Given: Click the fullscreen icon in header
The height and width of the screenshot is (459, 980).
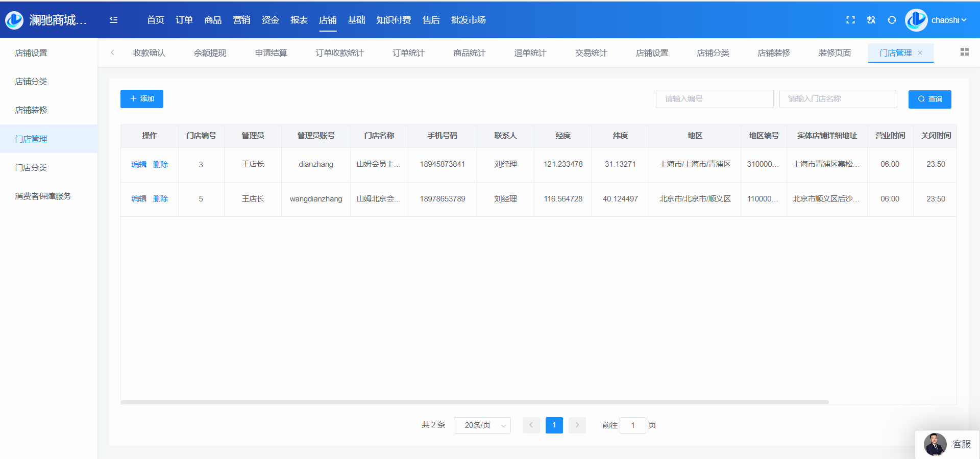Looking at the screenshot, I should 850,20.
